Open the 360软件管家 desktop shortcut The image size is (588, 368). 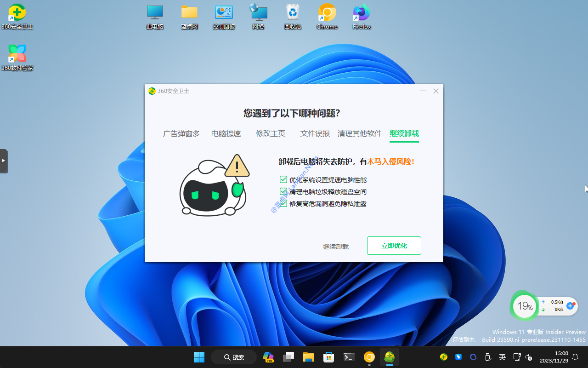click(x=17, y=58)
